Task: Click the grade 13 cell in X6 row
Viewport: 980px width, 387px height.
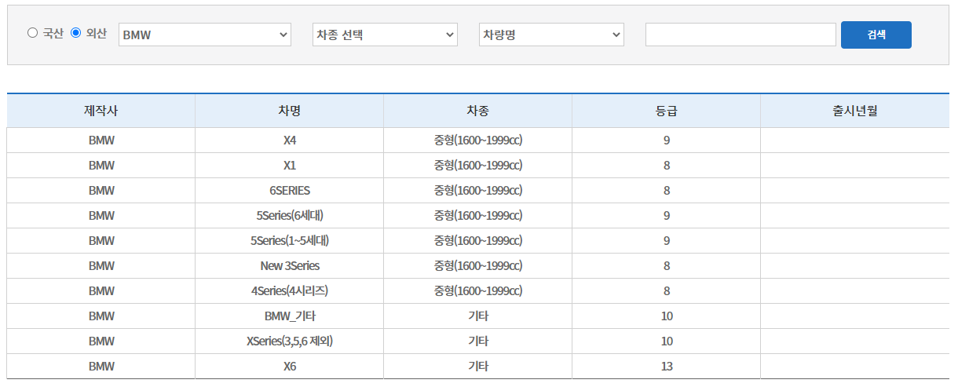Action: (x=667, y=367)
